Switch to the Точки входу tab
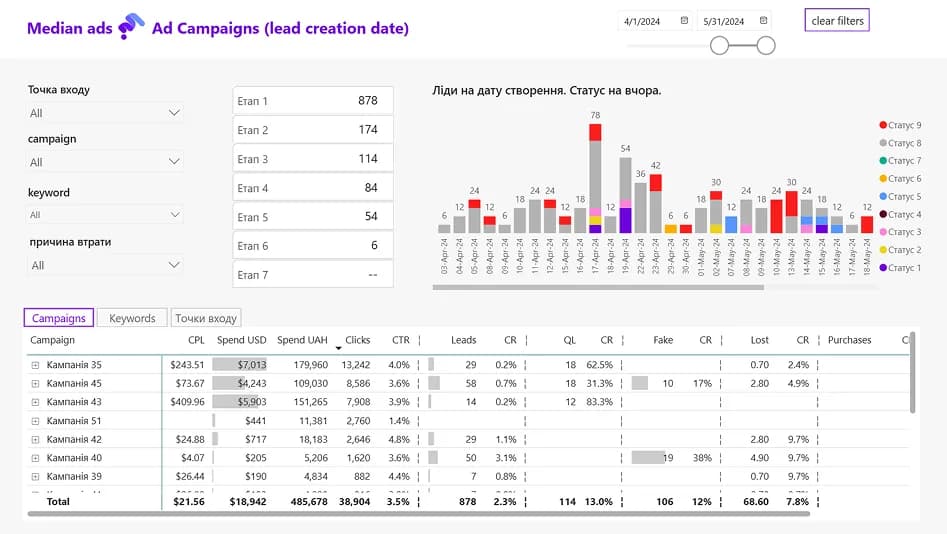947x534 pixels. point(206,318)
